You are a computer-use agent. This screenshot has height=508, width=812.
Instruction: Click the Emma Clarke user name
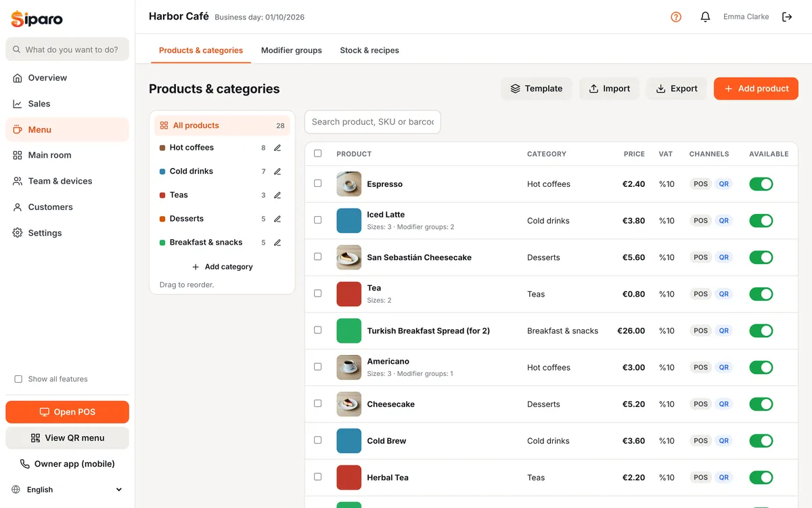[x=746, y=17]
